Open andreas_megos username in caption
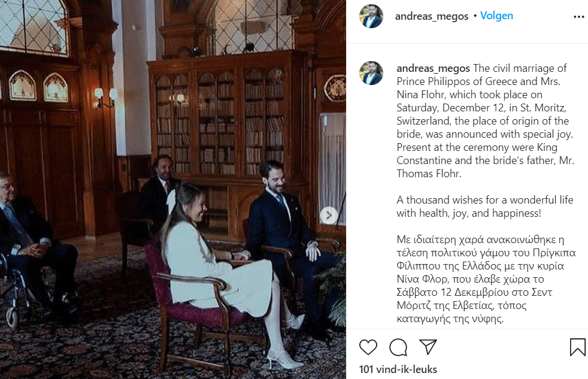This screenshot has height=379, width=588. point(433,68)
